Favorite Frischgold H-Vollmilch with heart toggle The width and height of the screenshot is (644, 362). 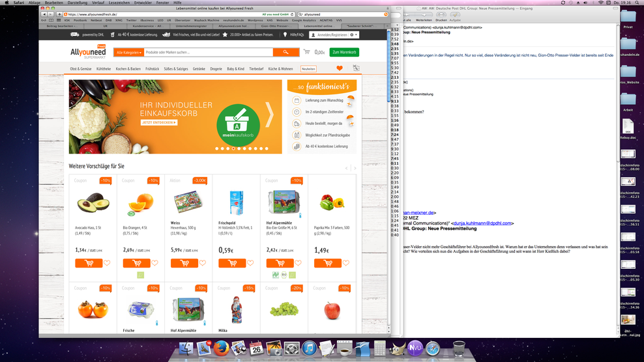click(250, 263)
